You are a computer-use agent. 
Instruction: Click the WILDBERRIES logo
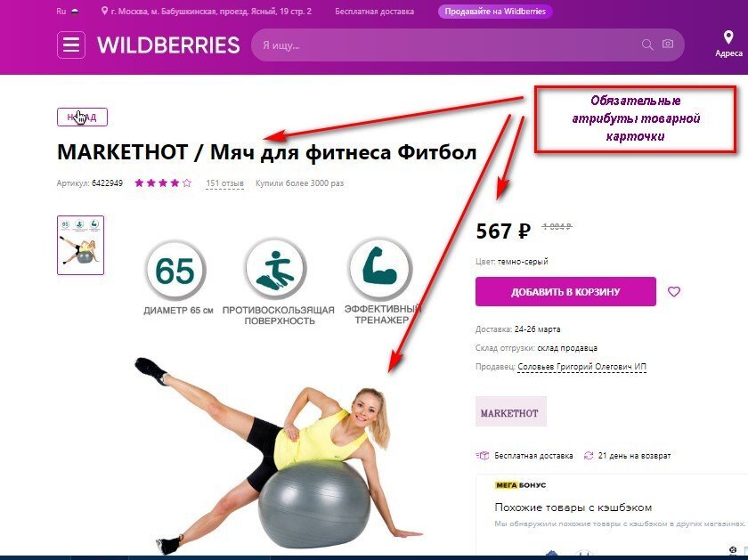point(168,45)
